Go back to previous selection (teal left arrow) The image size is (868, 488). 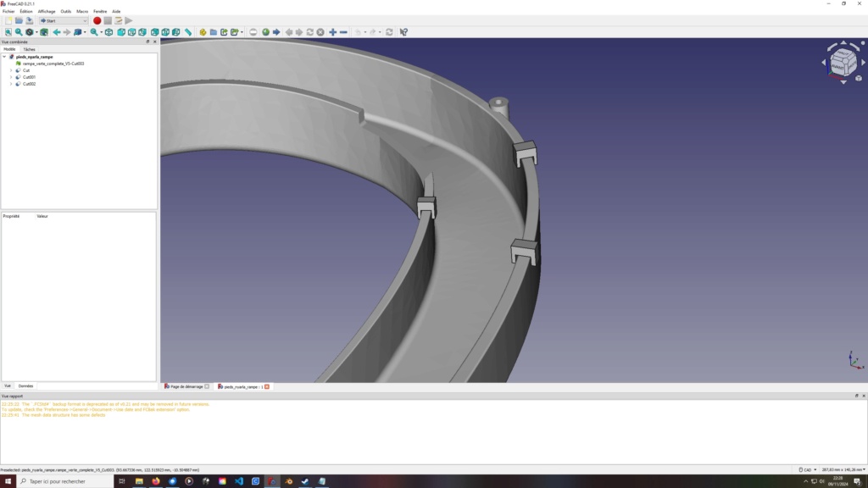point(57,32)
